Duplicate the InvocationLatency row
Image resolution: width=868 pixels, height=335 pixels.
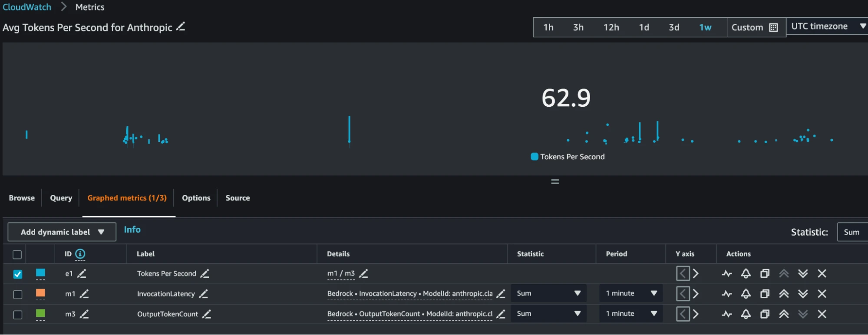tap(765, 294)
